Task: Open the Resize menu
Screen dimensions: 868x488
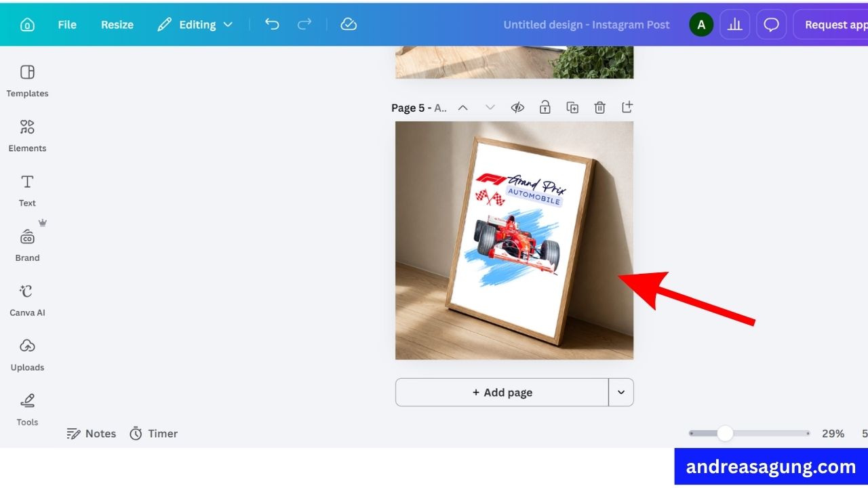Action: click(117, 24)
